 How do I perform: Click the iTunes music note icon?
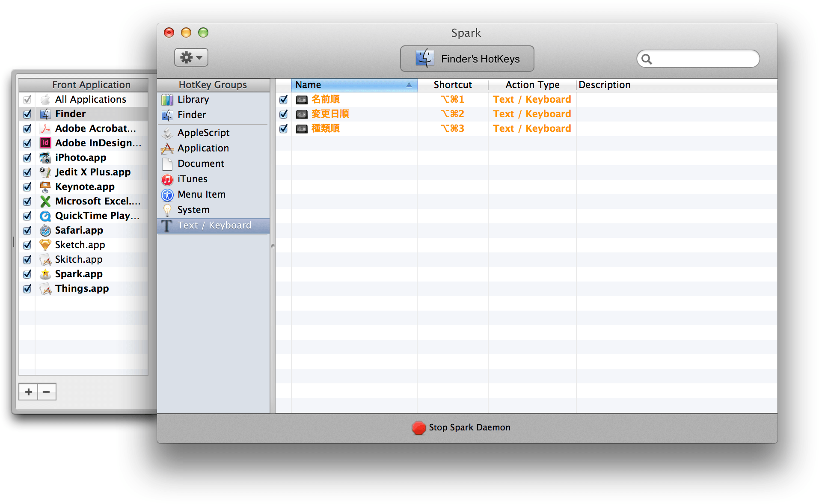[167, 179]
